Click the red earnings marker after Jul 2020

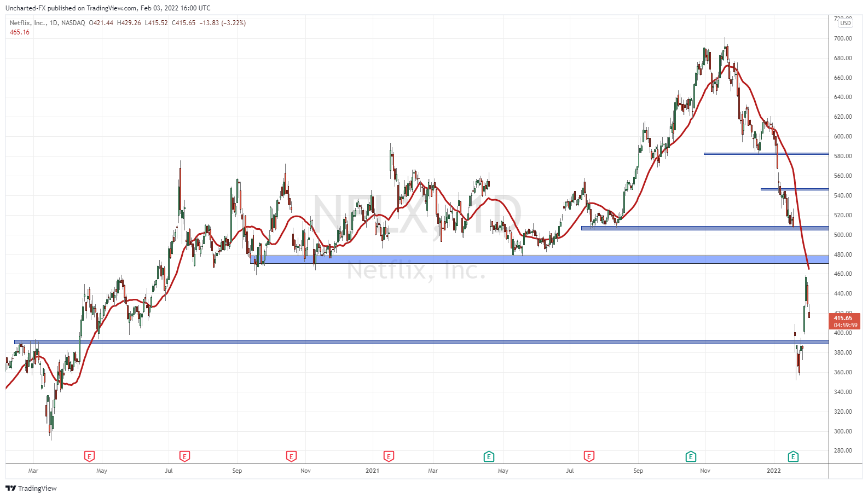coord(184,456)
